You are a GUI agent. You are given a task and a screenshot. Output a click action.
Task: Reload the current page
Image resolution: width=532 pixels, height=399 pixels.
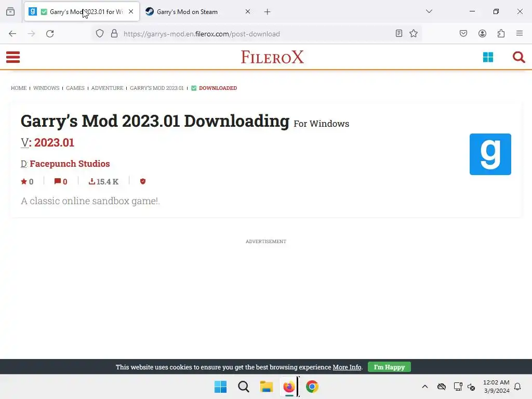pyautogui.click(x=50, y=34)
